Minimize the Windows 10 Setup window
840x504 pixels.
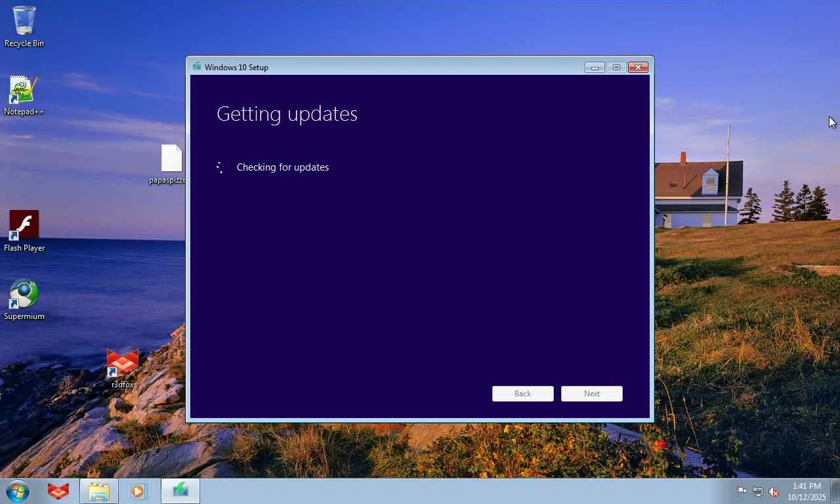click(595, 67)
